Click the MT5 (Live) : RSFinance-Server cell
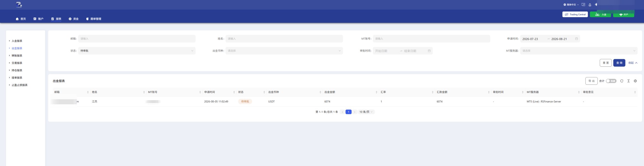Viewport: 644px width, 166px height. pyautogui.click(x=544, y=102)
